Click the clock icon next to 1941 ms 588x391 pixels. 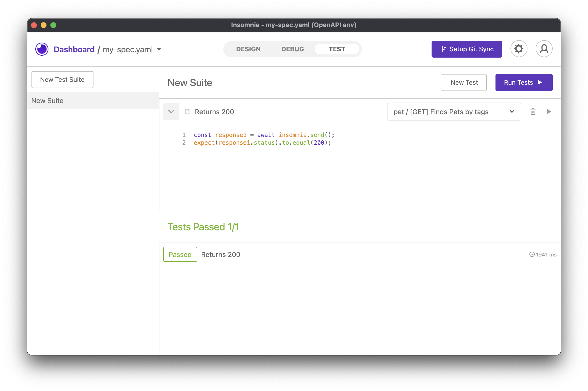point(532,254)
